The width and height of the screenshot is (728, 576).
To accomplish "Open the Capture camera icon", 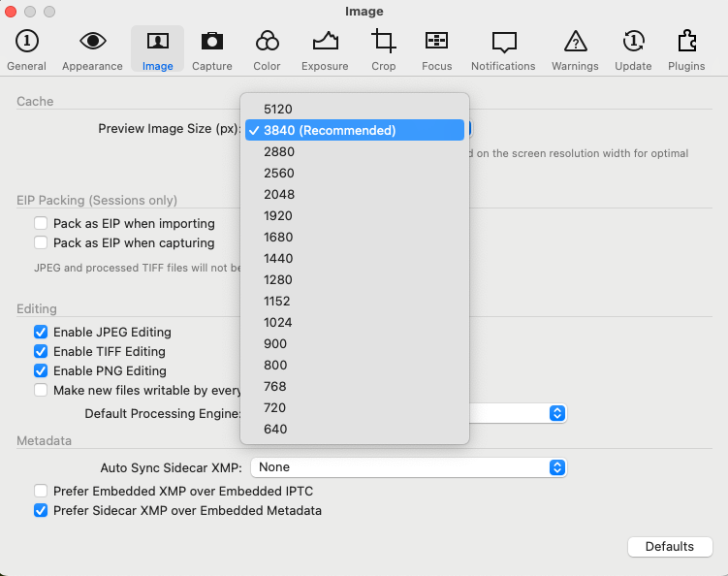I will pyautogui.click(x=211, y=42).
